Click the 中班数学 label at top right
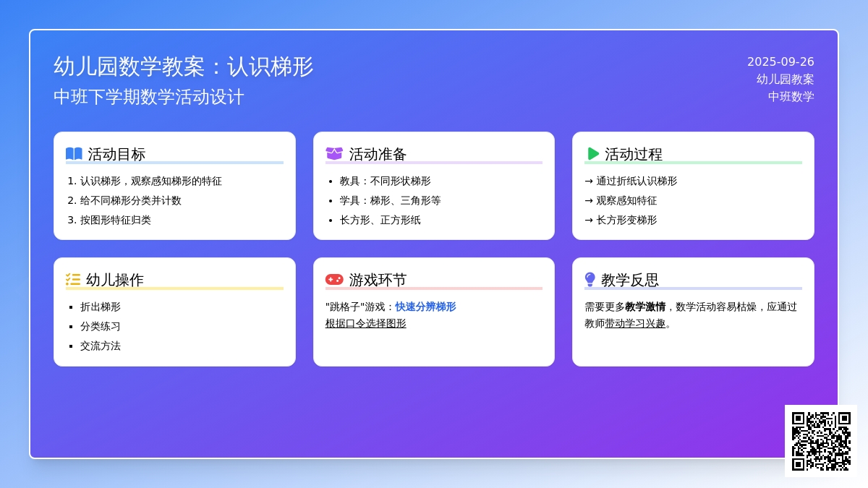The image size is (868, 488). point(791,97)
